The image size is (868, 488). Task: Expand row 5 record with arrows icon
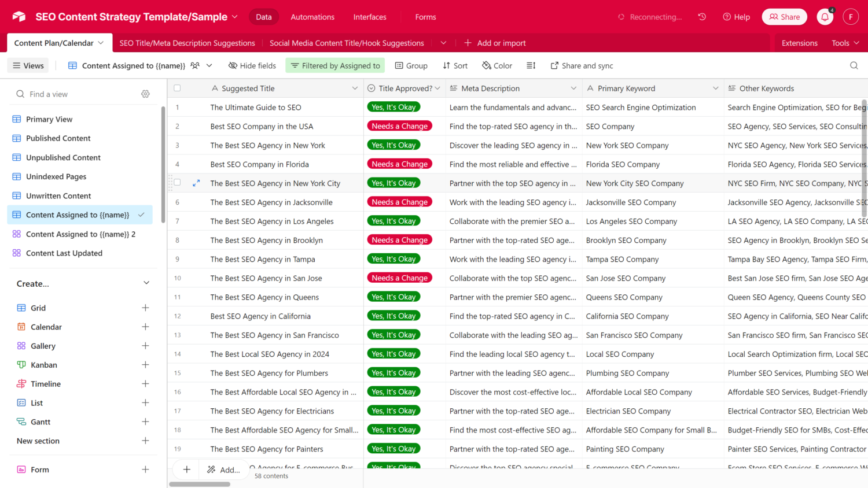196,183
